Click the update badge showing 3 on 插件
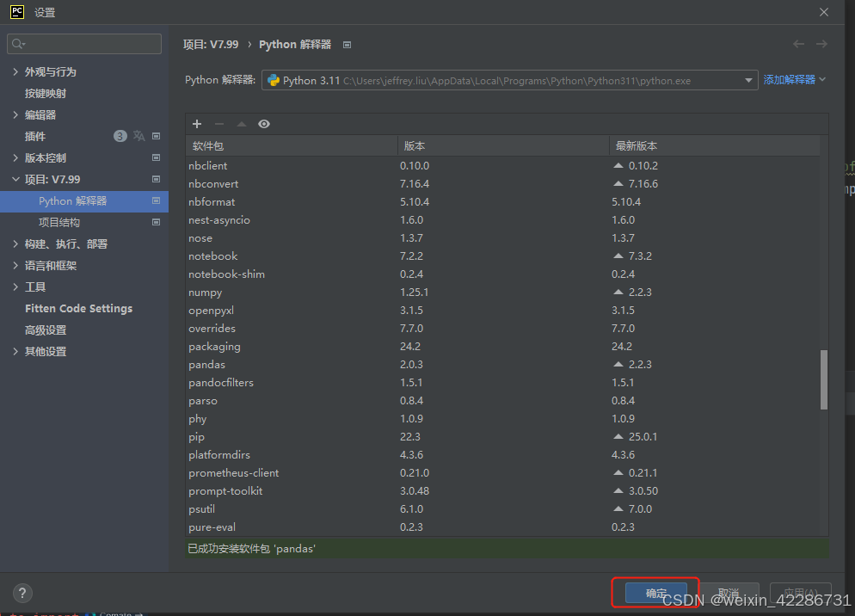This screenshot has width=855, height=616. (x=120, y=136)
